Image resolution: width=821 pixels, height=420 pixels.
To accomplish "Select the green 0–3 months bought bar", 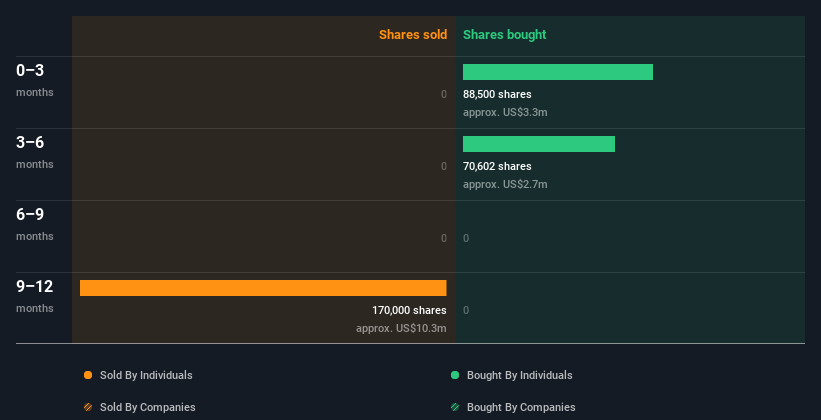I will 558,72.
